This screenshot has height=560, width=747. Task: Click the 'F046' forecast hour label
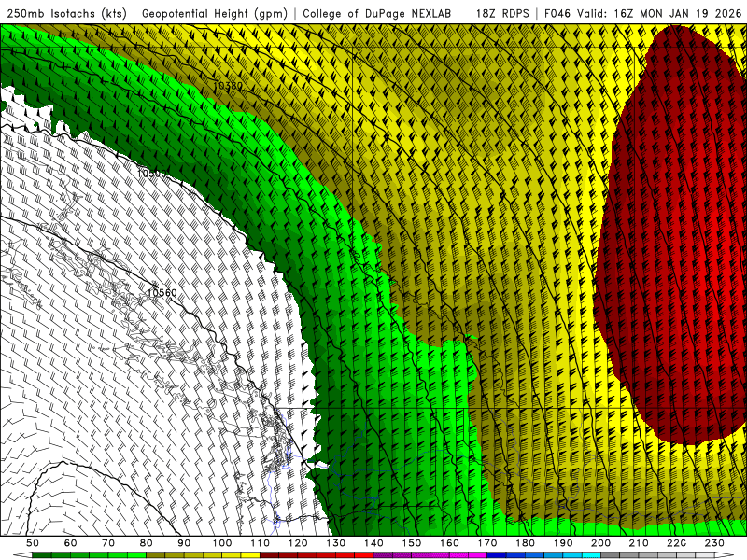557,14
